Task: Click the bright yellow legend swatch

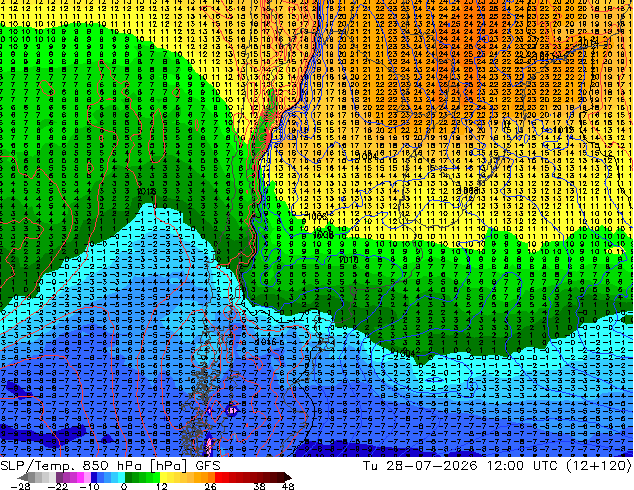Action: [x=163, y=477]
